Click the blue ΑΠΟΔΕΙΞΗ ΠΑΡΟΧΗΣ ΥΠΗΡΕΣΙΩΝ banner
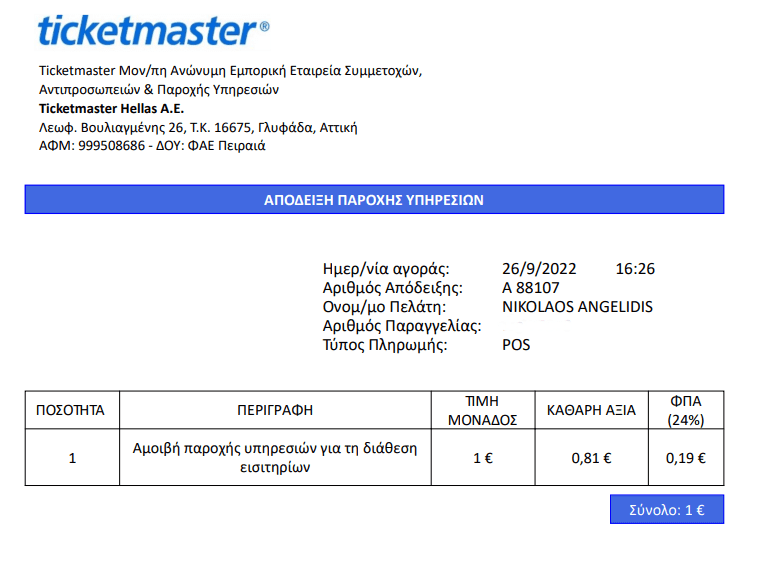The image size is (764, 561). [374, 199]
